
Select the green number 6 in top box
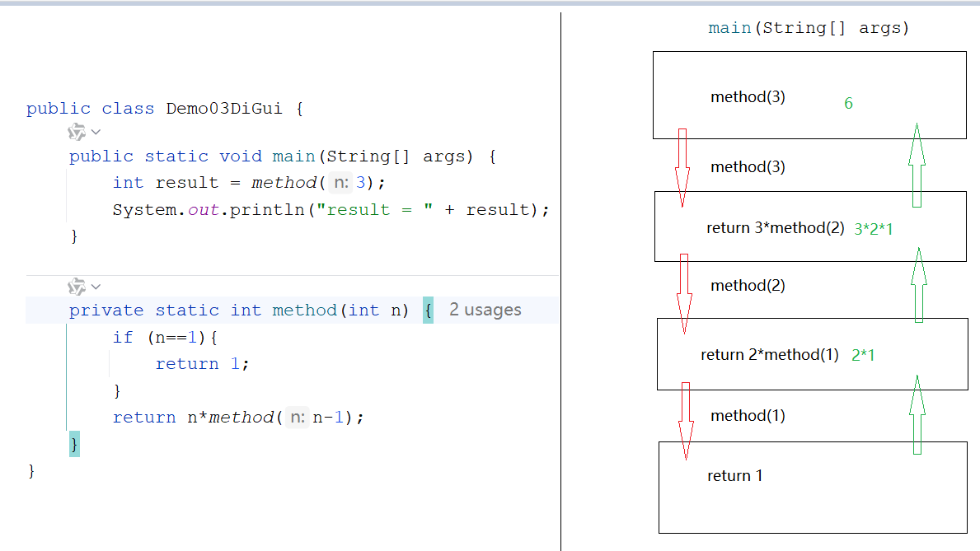point(848,104)
